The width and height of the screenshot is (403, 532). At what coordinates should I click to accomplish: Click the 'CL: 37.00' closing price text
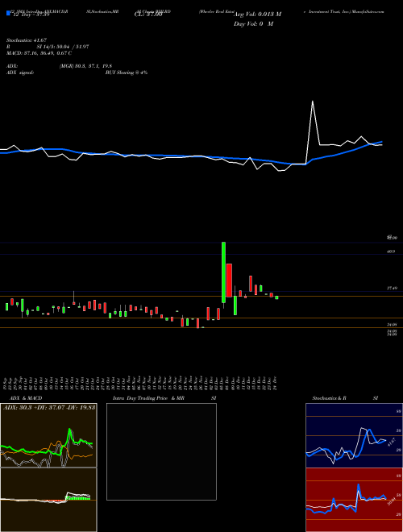[x=150, y=15]
